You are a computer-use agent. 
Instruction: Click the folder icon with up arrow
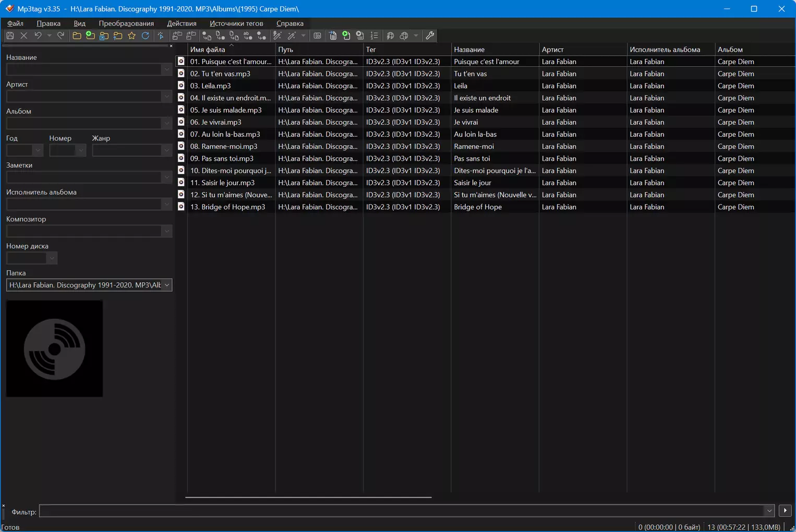point(118,35)
